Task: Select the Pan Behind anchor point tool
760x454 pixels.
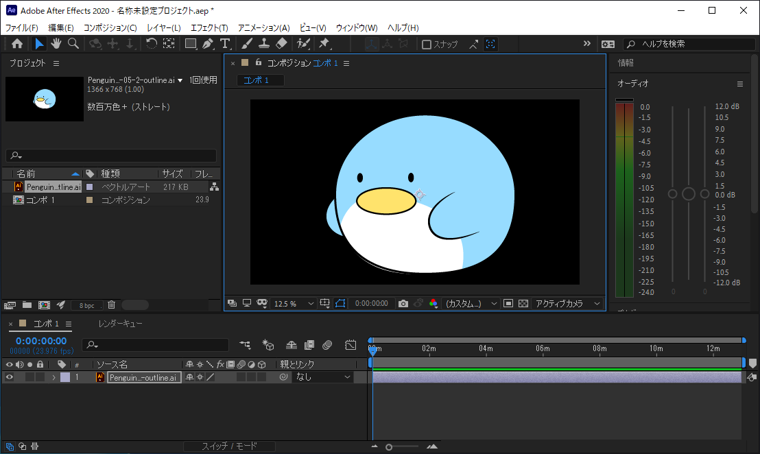Action: 169,44
